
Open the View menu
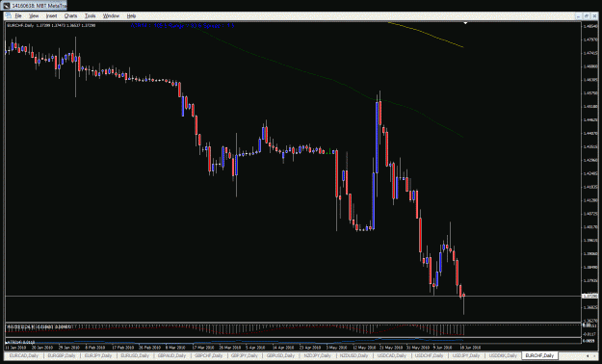click(x=34, y=15)
